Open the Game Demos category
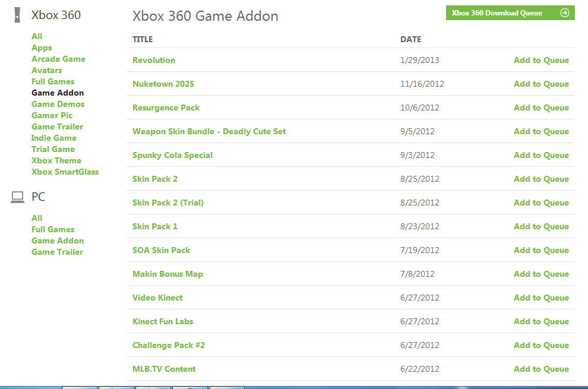 (x=58, y=104)
